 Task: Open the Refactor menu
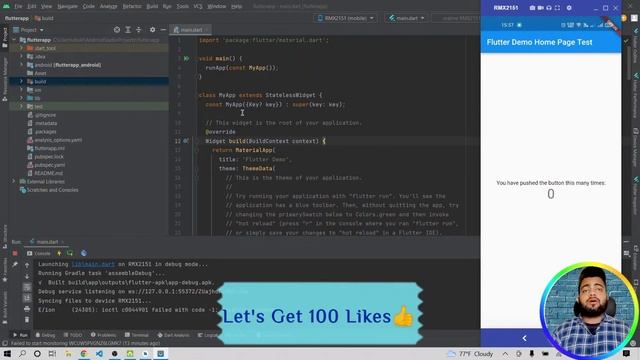tap(132, 7)
